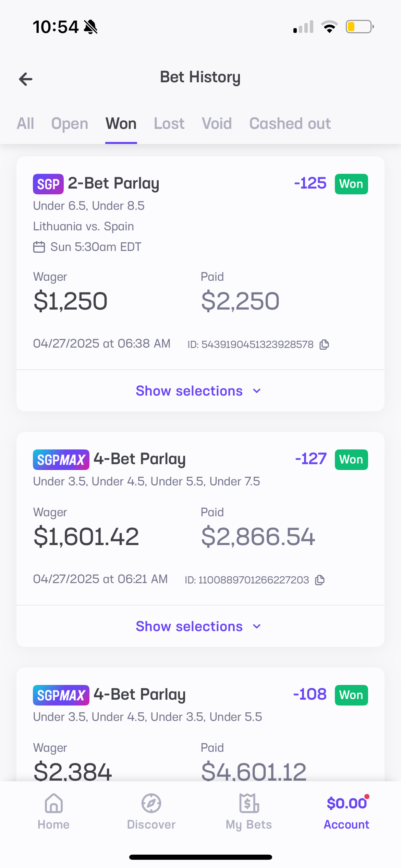Tap the SGPMAX badge on -127 parlay
Image resolution: width=401 pixels, height=868 pixels.
[61, 460]
